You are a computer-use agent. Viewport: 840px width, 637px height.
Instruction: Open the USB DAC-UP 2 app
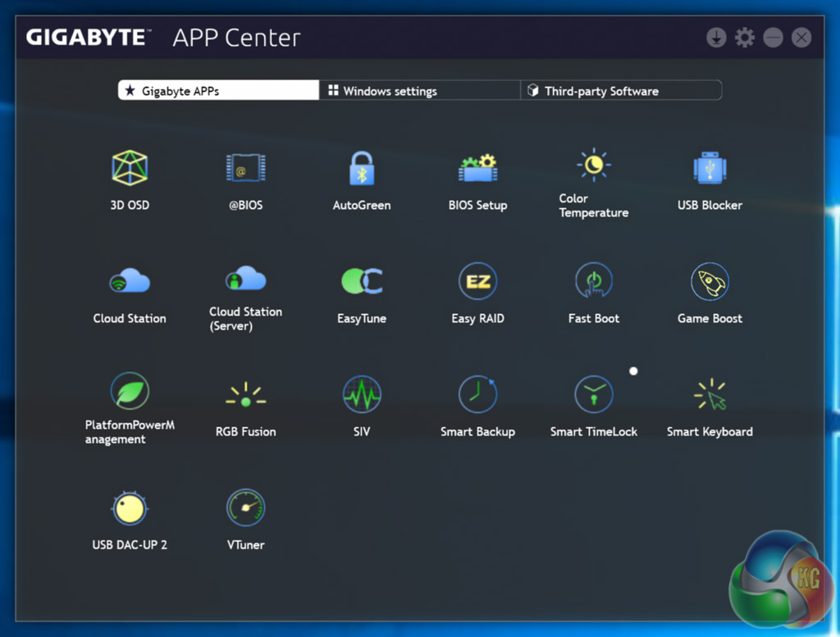(x=130, y=509)
